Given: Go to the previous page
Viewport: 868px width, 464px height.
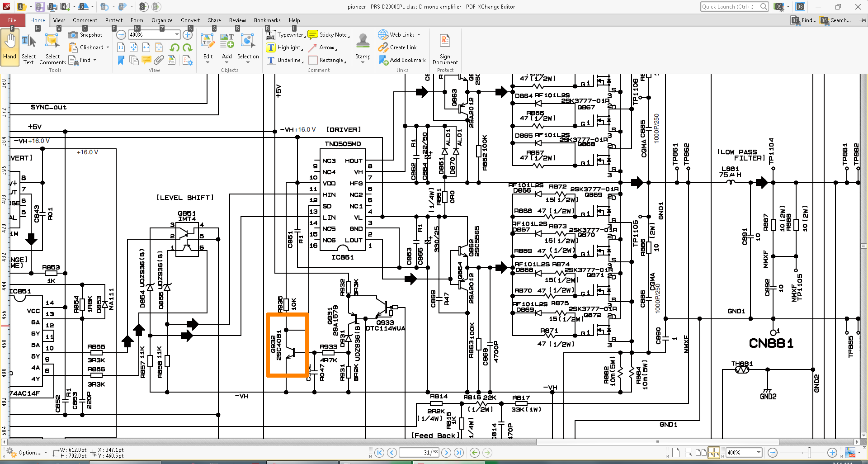Looking at the screenshot, I should pos(392,453).
